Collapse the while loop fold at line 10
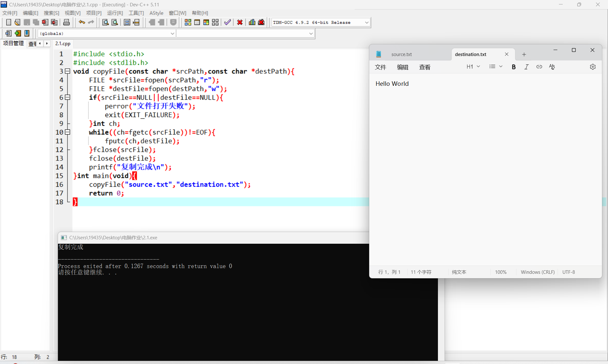The height and width of the screenshot is (364, 608). point(67,132)
